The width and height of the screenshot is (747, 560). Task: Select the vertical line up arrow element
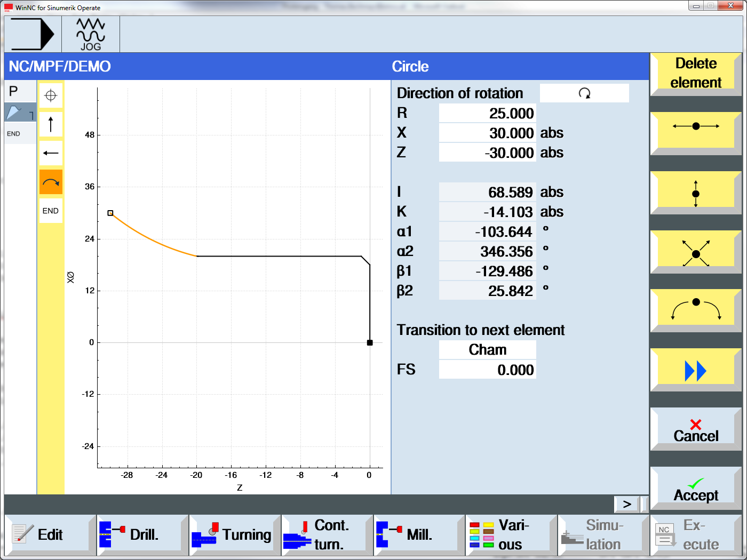click(x=51, y=124)
